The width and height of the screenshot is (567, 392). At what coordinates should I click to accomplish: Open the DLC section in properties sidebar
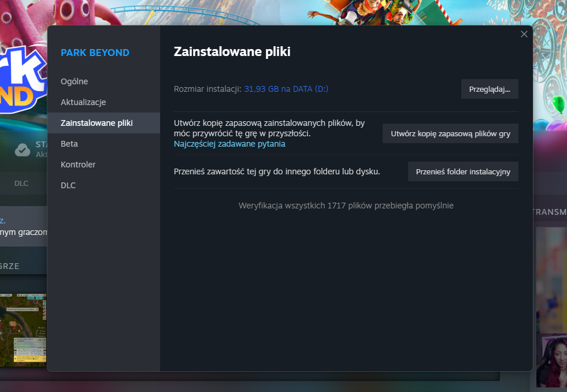tap(103, 185)
